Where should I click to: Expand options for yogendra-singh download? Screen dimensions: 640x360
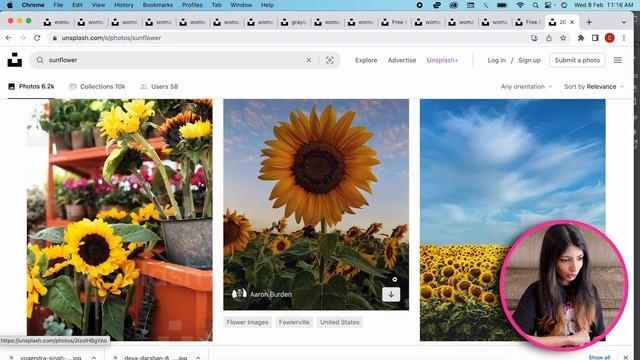(94, 358)
